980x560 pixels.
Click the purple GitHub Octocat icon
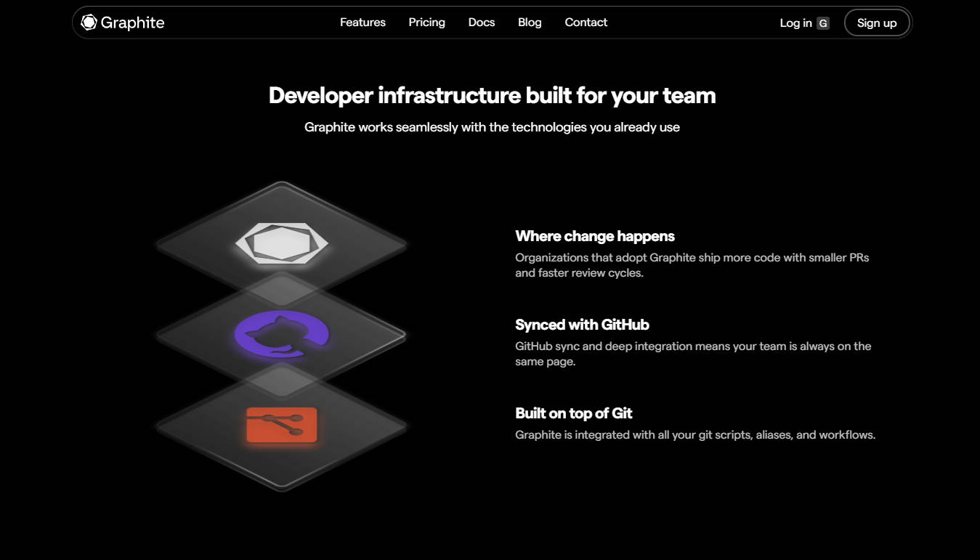pos(282,334)
